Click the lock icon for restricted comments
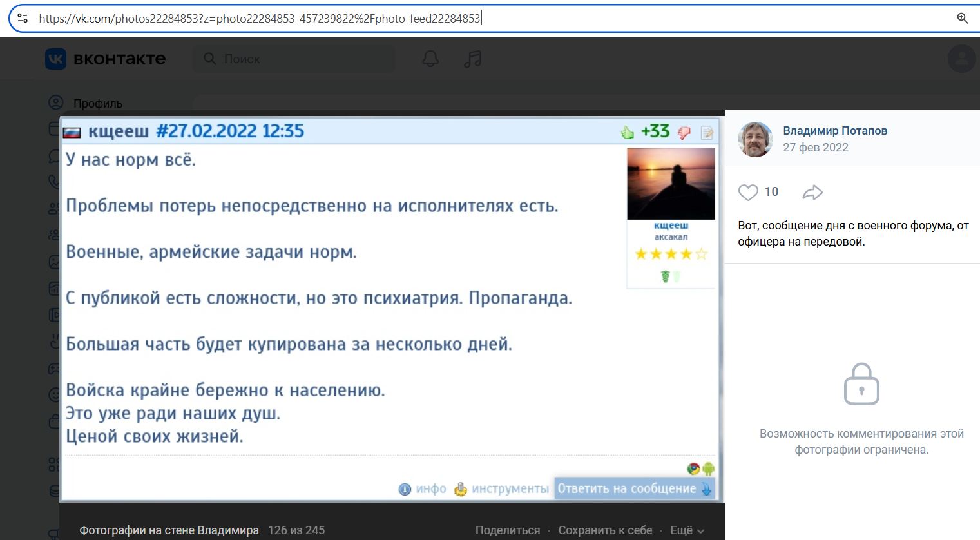This screenshot has width=980, height=540. [x=861, y=384]
